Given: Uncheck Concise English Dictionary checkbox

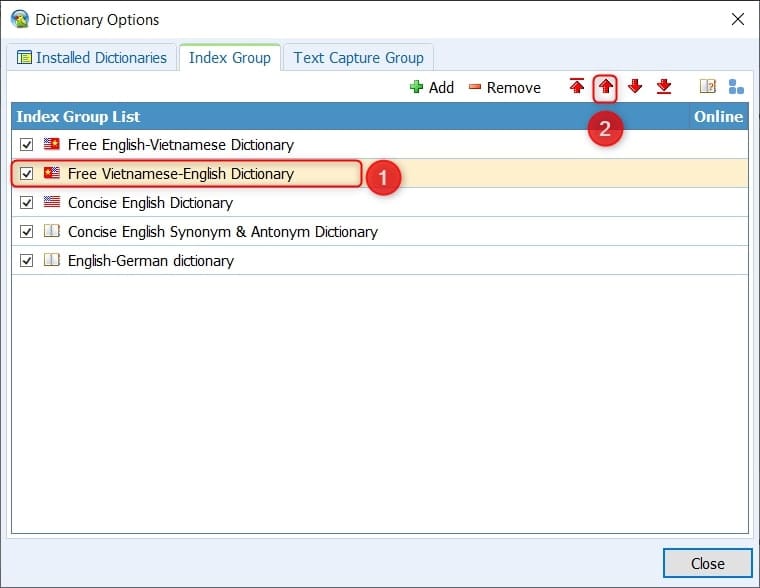Looking at the screenshot, I should coord(27,203).
